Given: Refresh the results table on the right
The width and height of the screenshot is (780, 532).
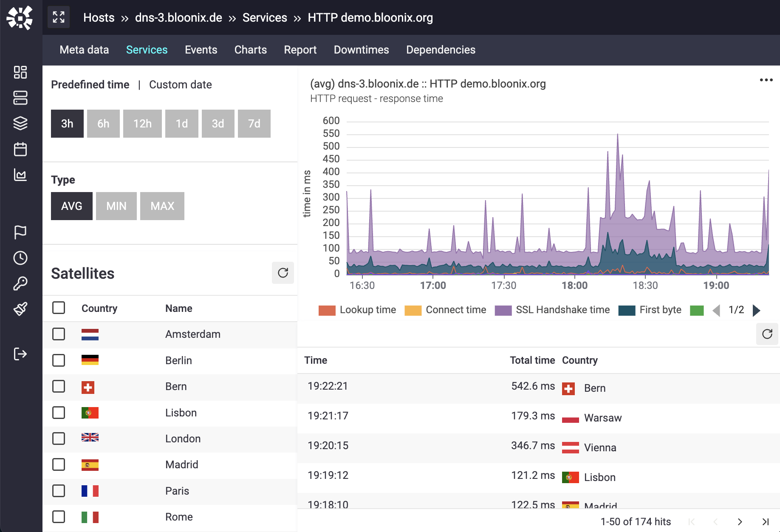Looking at the screenshot, I should 767,334.
